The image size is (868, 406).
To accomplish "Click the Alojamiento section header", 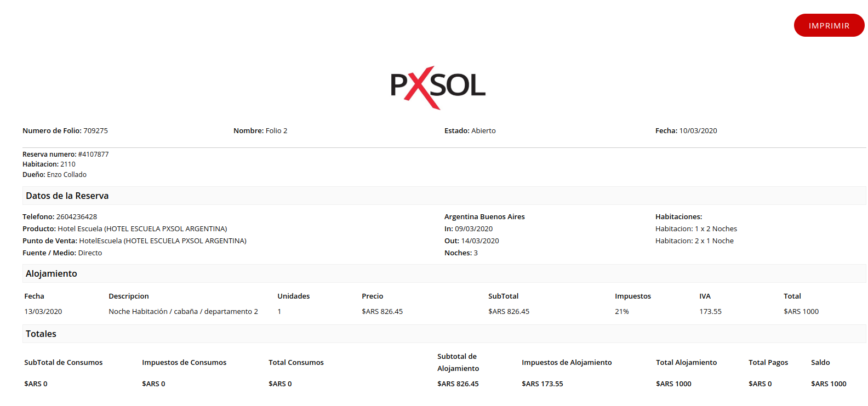I will (52, 274).
